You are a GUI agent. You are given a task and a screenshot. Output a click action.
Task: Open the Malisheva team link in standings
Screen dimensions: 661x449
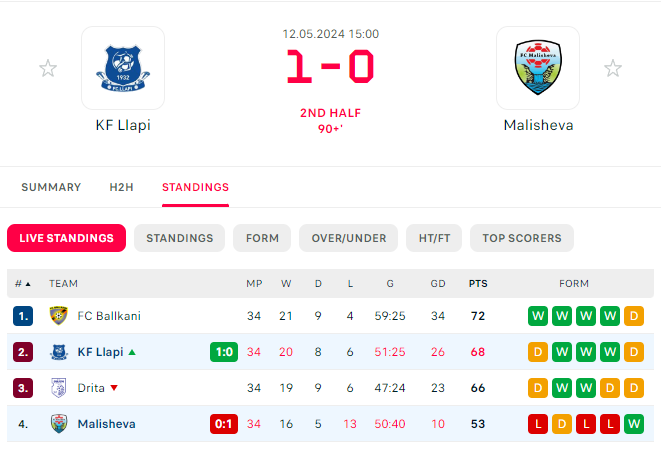point(106,424)
